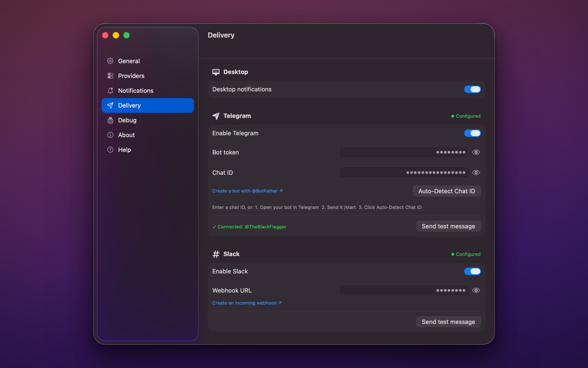Reveal the Webhook URL
The width and height of the screenshot is (588, 368).
476,290
